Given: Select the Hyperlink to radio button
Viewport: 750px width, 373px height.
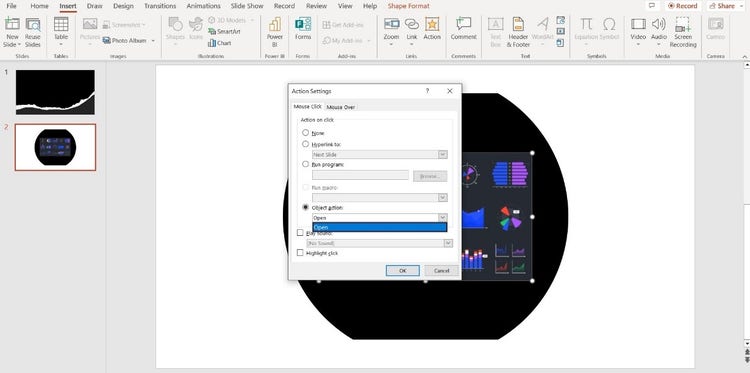Looking at the screenshot, I should coord(305,143).
